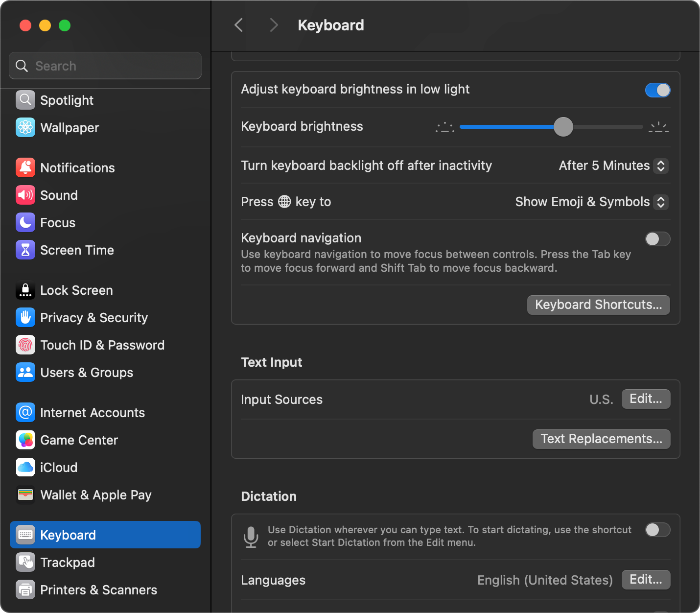Image resolution: width=700 pixels, height=613 pixels.
Task: Select Wallpaper in the sidebar
Action: coord(105,127)
